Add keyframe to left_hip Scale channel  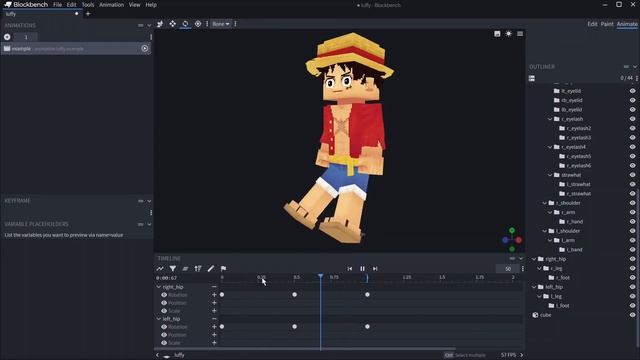(x=214, y=343)
